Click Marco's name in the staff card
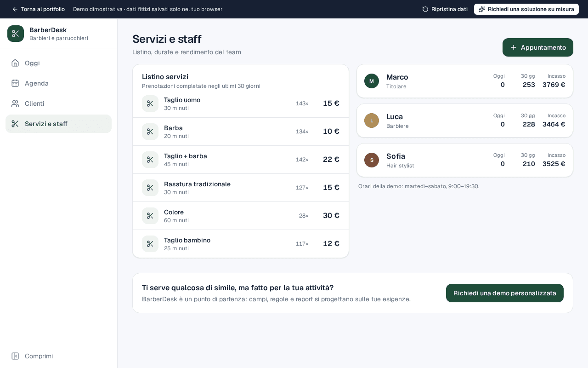The height and width of the screenshot is (368, 588). pyautogui.click(x=397, y=77)
